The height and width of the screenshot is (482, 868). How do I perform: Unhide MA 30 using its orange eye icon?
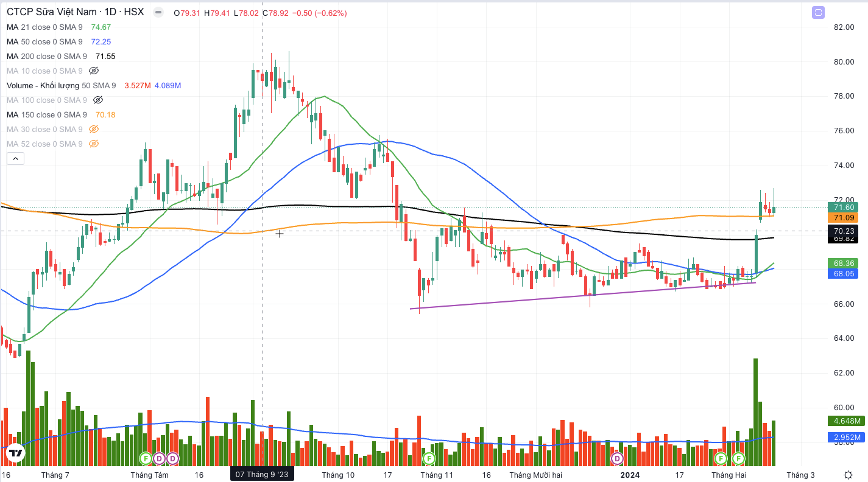click(94, 129)
